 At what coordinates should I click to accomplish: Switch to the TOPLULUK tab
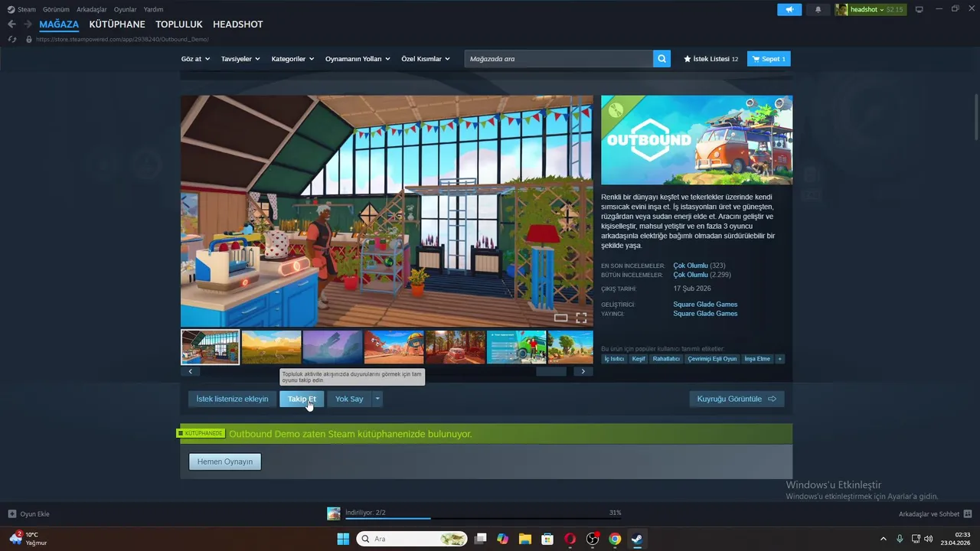click(x=179, y=24)
